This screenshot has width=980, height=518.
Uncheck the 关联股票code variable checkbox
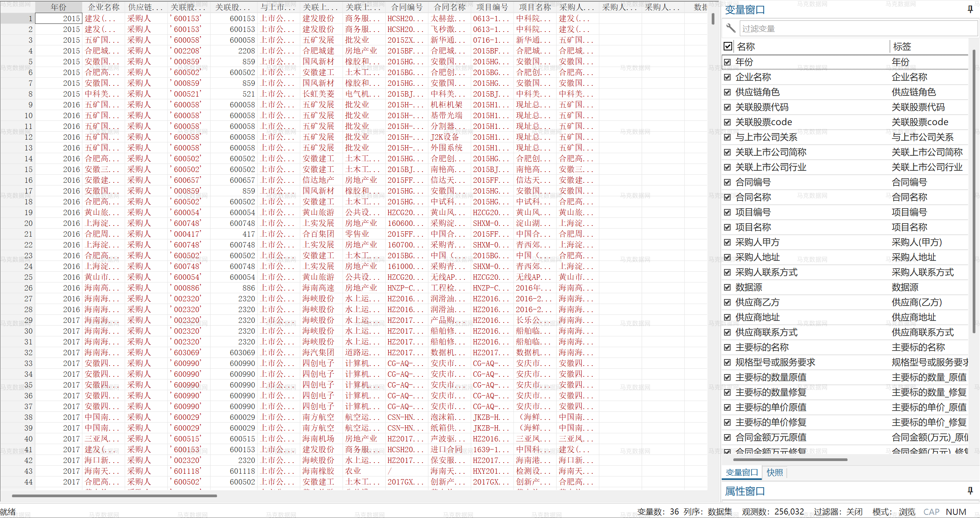[x=727, y=122]
